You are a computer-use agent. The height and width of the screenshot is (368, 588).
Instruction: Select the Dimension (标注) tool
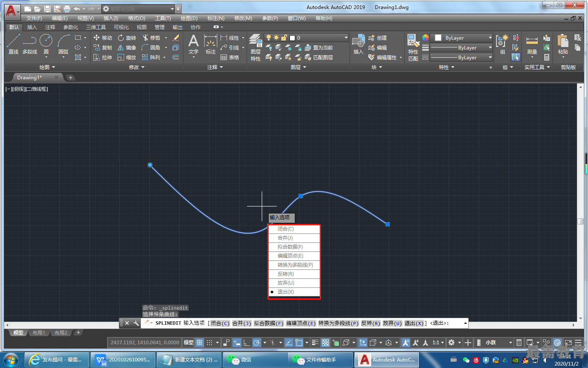210,44
